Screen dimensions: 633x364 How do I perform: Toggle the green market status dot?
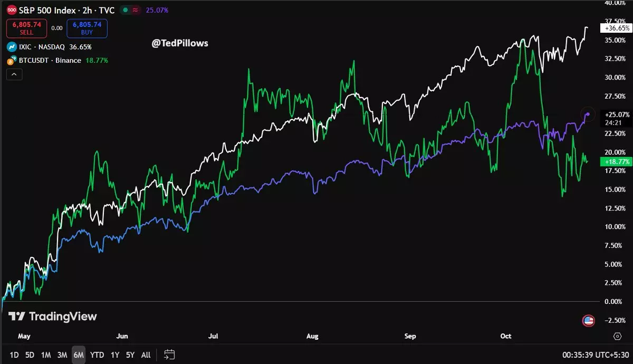[x=124, y=10]
